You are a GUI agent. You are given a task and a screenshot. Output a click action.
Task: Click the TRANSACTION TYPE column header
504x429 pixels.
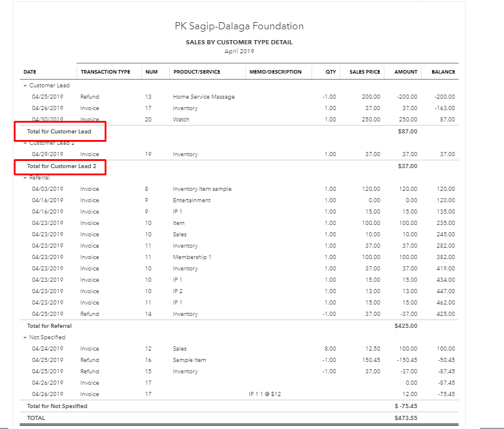[105, 72]
